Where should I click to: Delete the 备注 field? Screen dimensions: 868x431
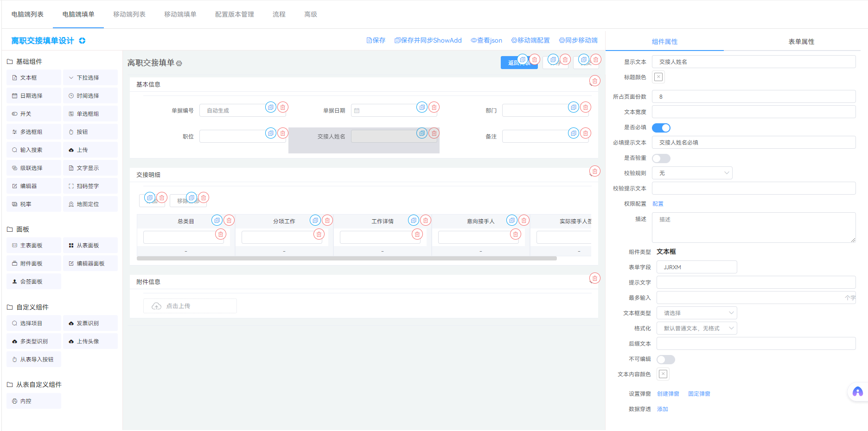(586, 133)
